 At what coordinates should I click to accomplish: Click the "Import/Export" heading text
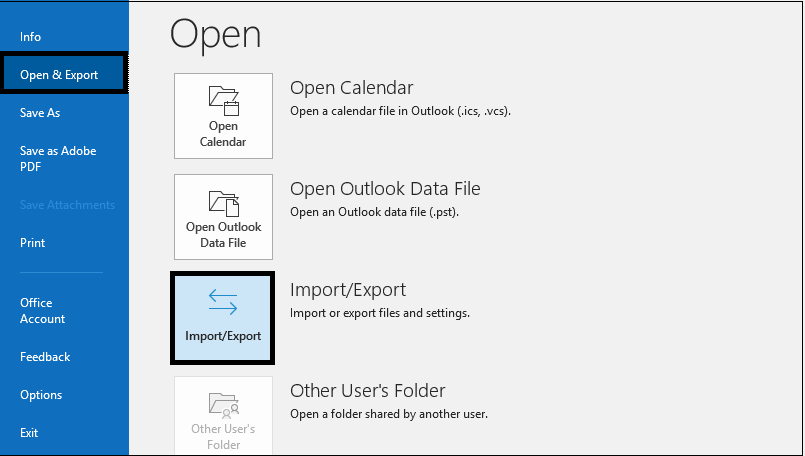click(348, 290)
